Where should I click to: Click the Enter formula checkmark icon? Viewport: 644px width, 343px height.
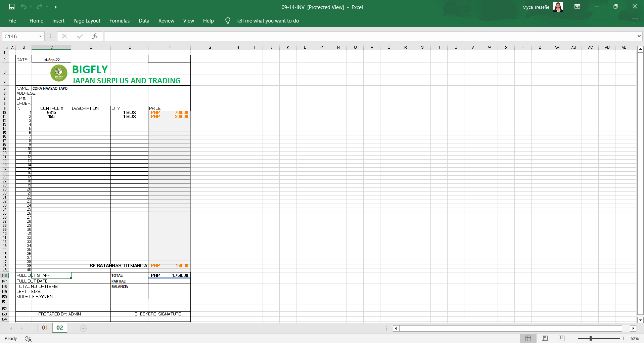80,36
